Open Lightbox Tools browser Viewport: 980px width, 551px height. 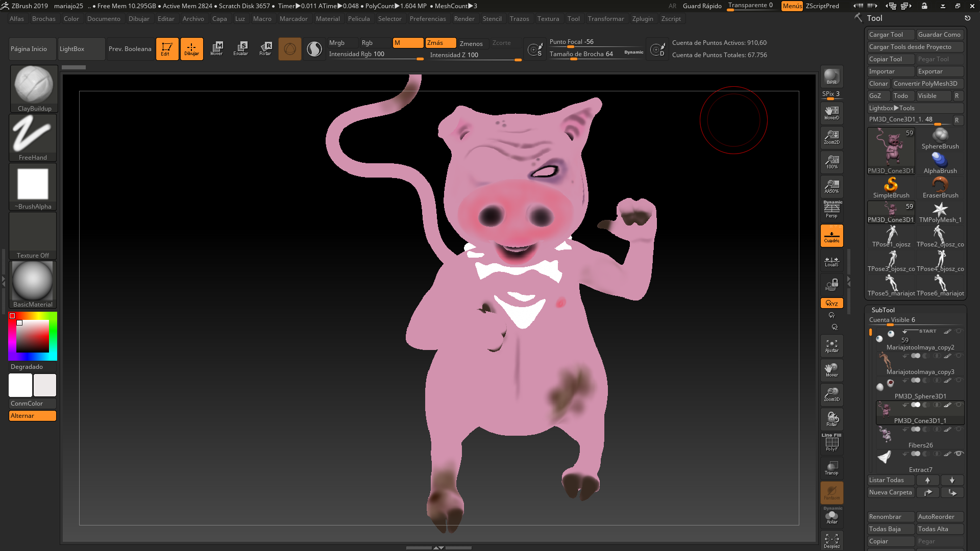[891, 108]
